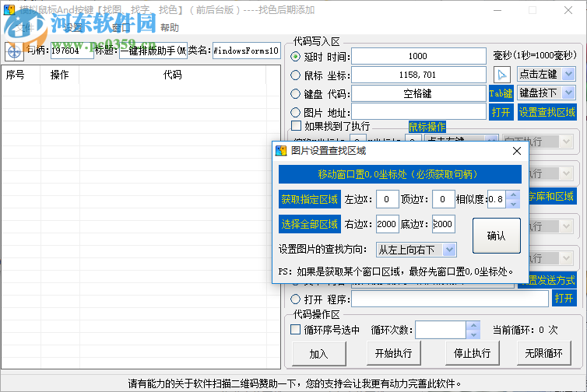The height and width of the screenshot is (392, 587).
Task: Open the 点击左键 dropdown
Action: (568, 74)
